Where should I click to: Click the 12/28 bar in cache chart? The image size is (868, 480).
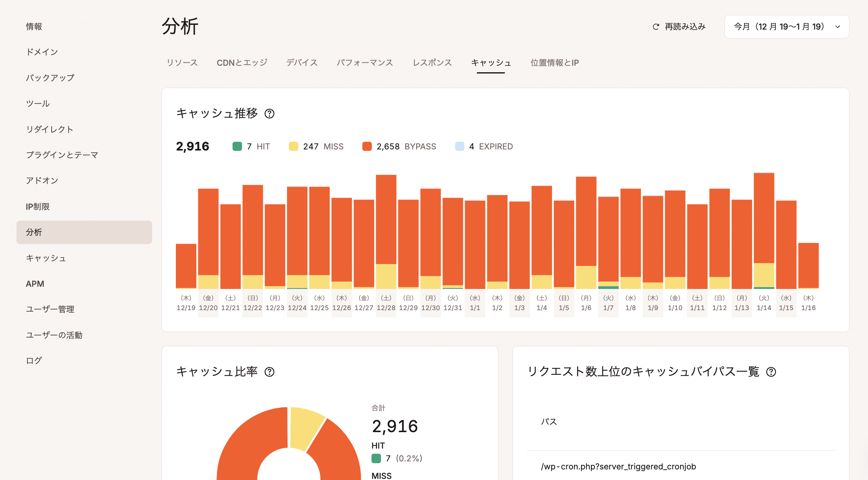click(x=386, y=232)
